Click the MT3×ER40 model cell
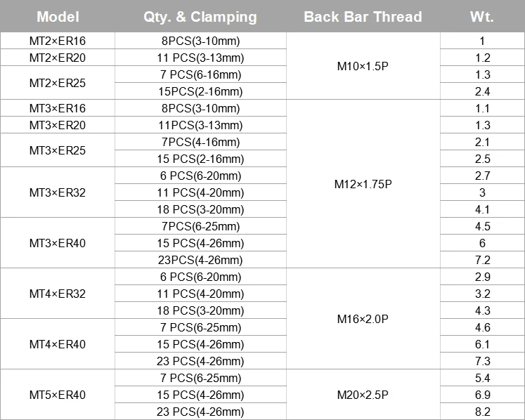 58,243
